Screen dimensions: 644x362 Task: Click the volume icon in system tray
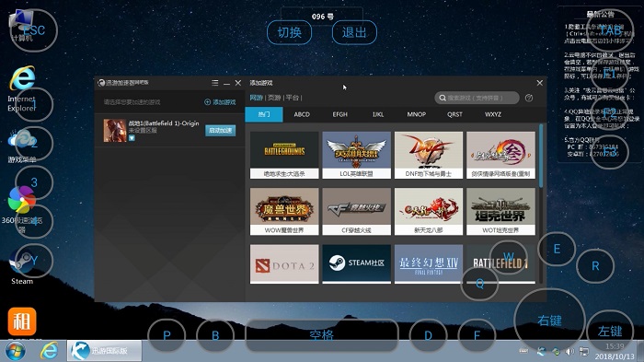(x=569, y=351)
